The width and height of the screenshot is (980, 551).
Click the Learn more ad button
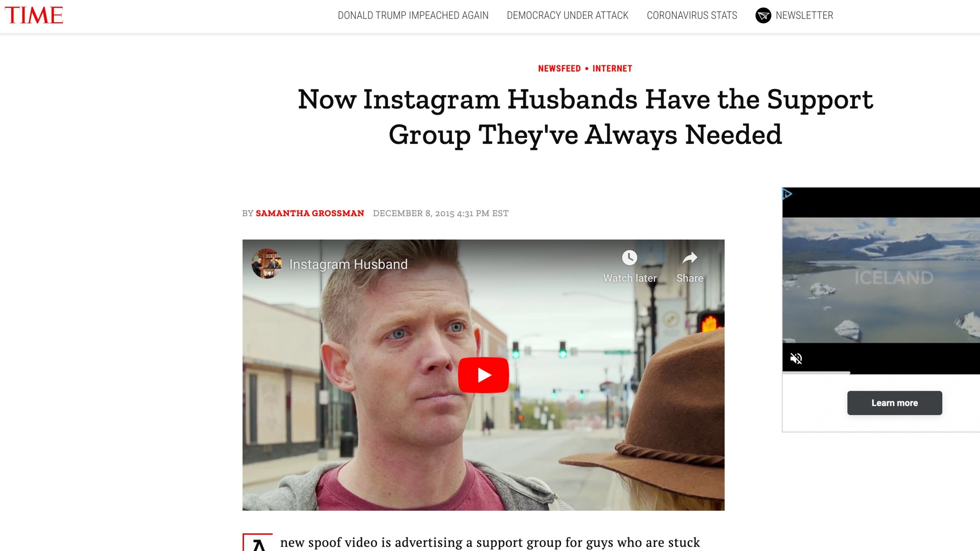coord(894,403)
